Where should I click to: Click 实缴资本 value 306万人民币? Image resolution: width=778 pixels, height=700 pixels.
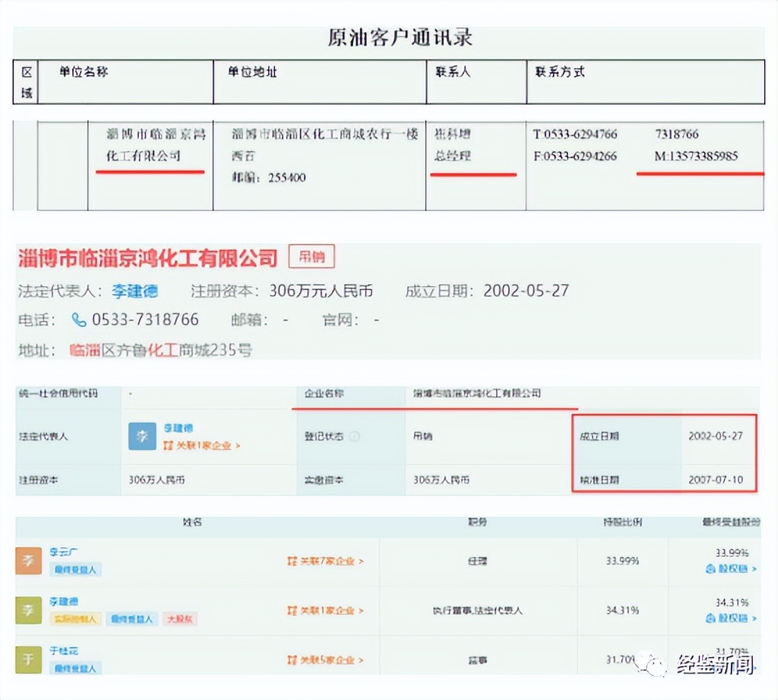pyautogui.click(x=442, y=480)
